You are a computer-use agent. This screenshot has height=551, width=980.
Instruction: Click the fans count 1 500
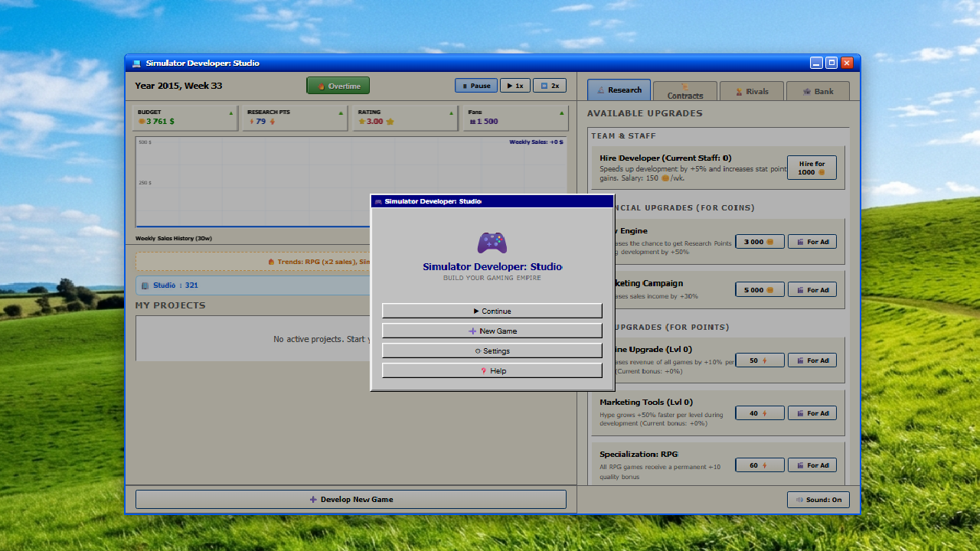point(488,121)
